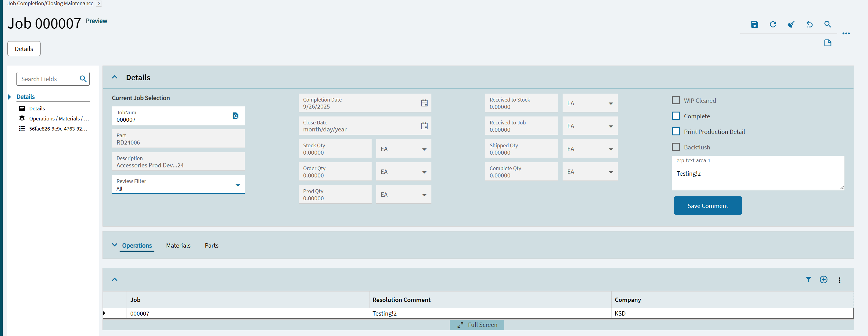Switch to the Materials tab
This screenshot has width=868, height=336.
178,245
